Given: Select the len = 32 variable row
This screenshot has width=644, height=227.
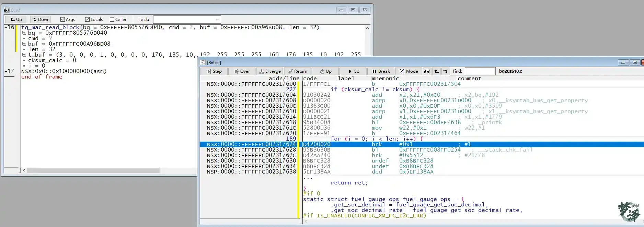Looking at the screenshot, I should point(42,49).
